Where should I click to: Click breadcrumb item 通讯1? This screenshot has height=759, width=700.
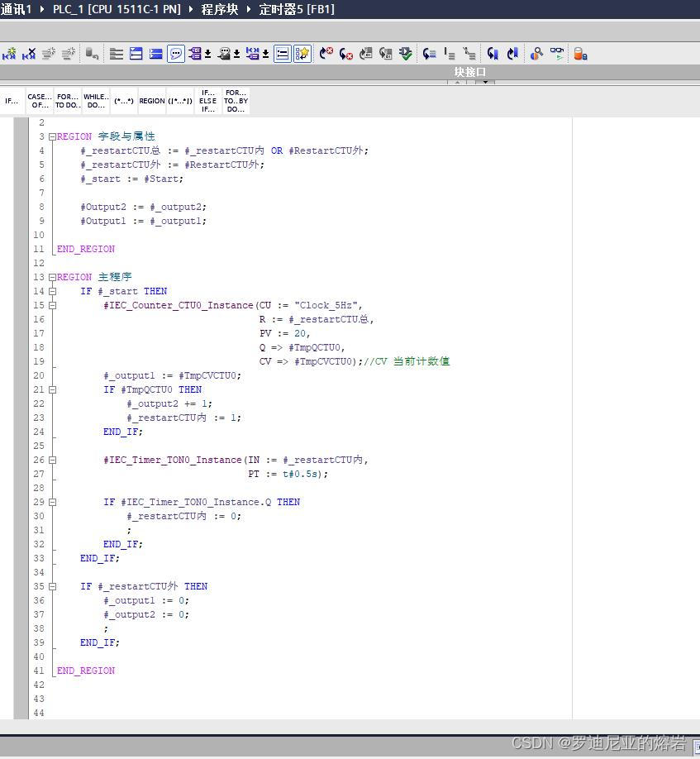[16, 9]
